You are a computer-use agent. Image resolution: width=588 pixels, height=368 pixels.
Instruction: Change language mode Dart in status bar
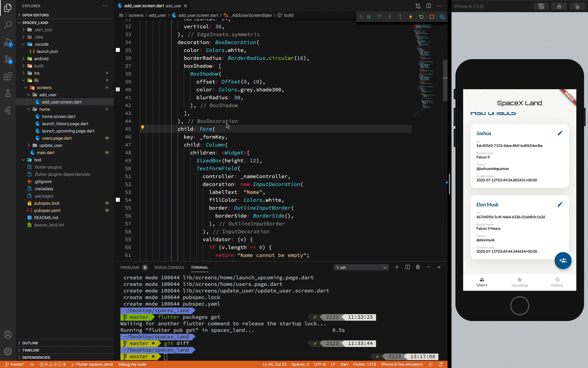pos(344,364)
